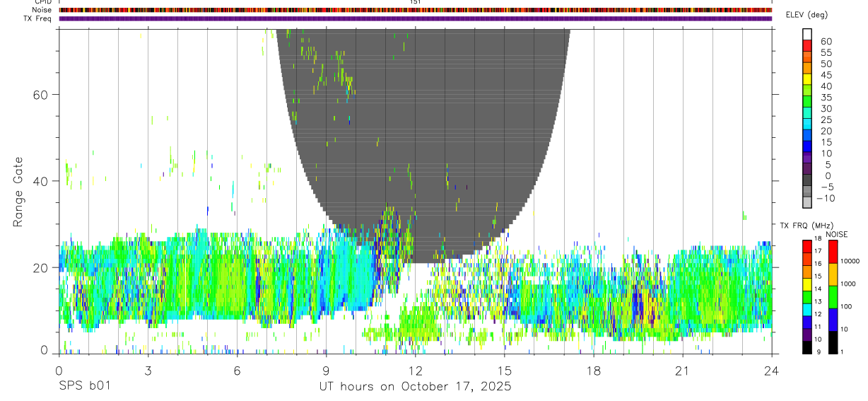Click the '−10' value on the ELEV scale
Image resolution: width=868 pixels, height=401 pixels.
click(x=826, y=198)
